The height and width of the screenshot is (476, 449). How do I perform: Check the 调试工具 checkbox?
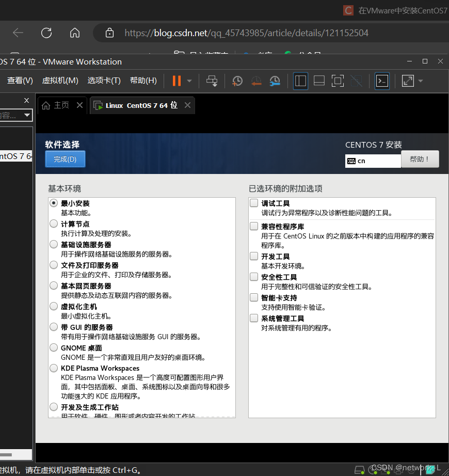(x=254, y=203)
